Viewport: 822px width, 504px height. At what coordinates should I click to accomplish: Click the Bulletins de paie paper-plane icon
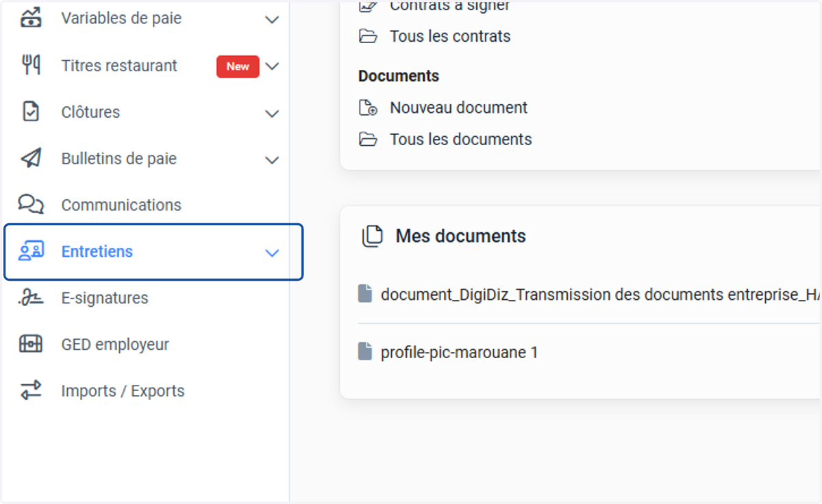click(31, 158)
